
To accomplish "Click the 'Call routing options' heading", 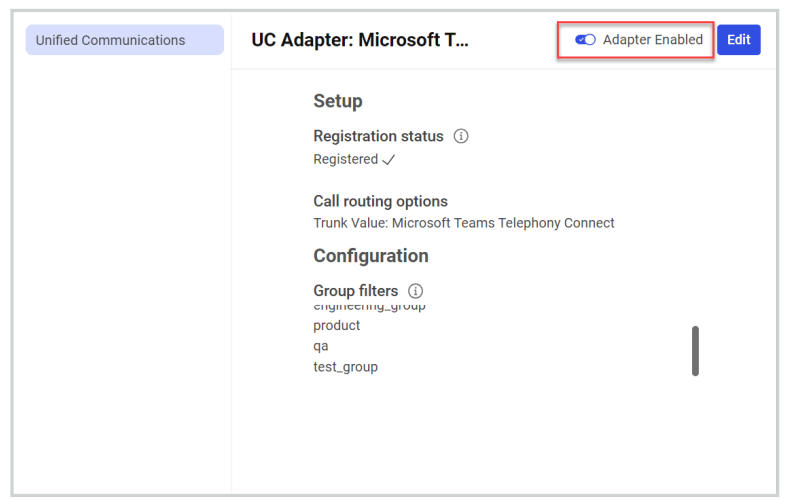I will [x=380, y=201].
